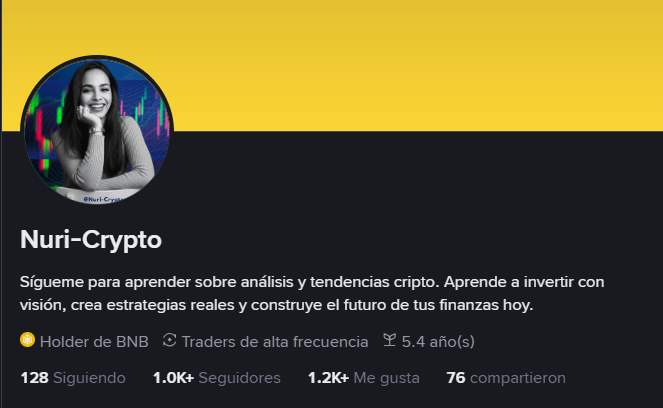Click the '5.4 año(s)' account age text
The image size is (663, 408).
438,342
